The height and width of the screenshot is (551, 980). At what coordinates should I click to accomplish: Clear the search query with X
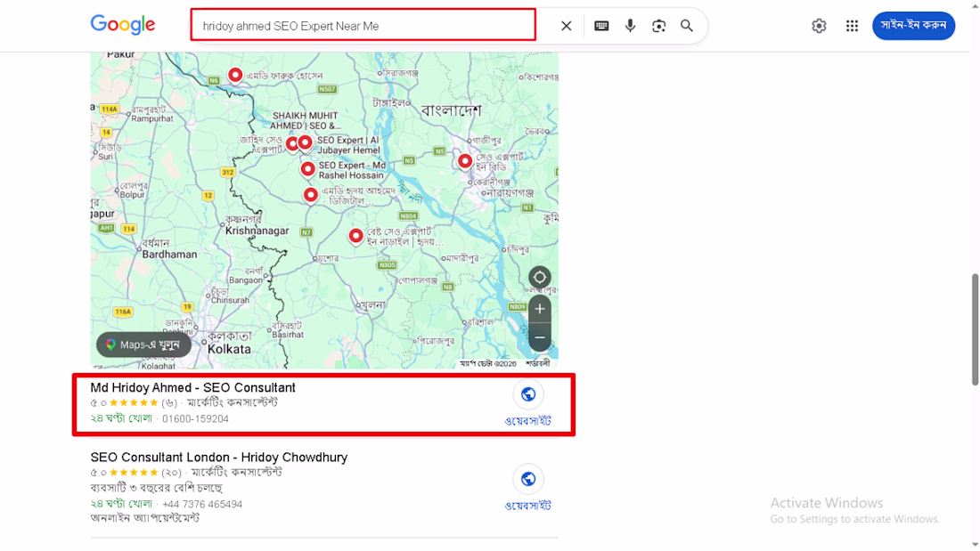(566, 26)
